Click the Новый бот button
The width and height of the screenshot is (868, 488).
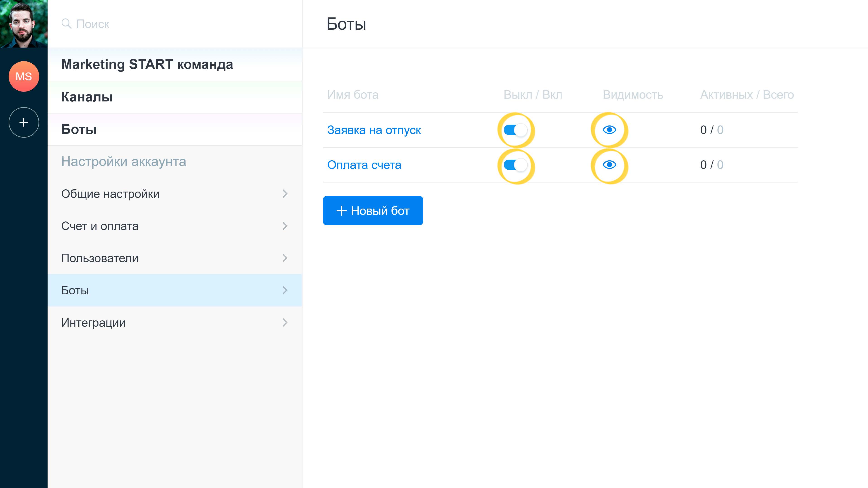tap(373, 211)
